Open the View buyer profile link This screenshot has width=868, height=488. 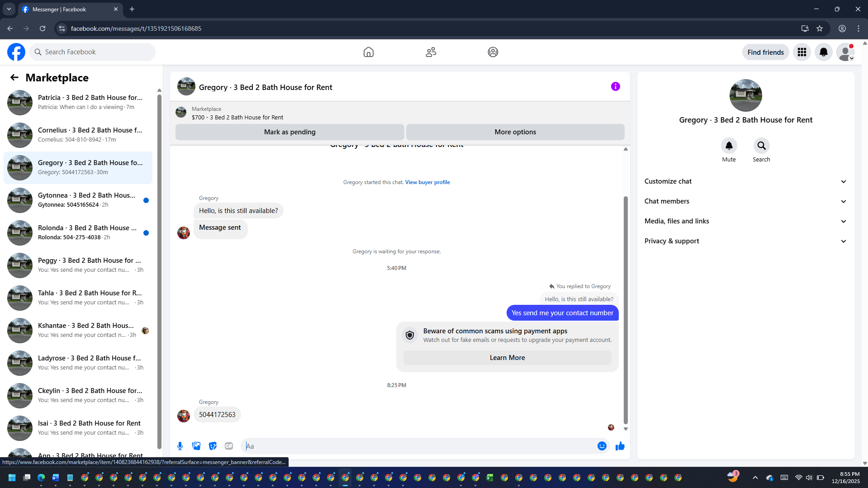[x=427, y=182]
